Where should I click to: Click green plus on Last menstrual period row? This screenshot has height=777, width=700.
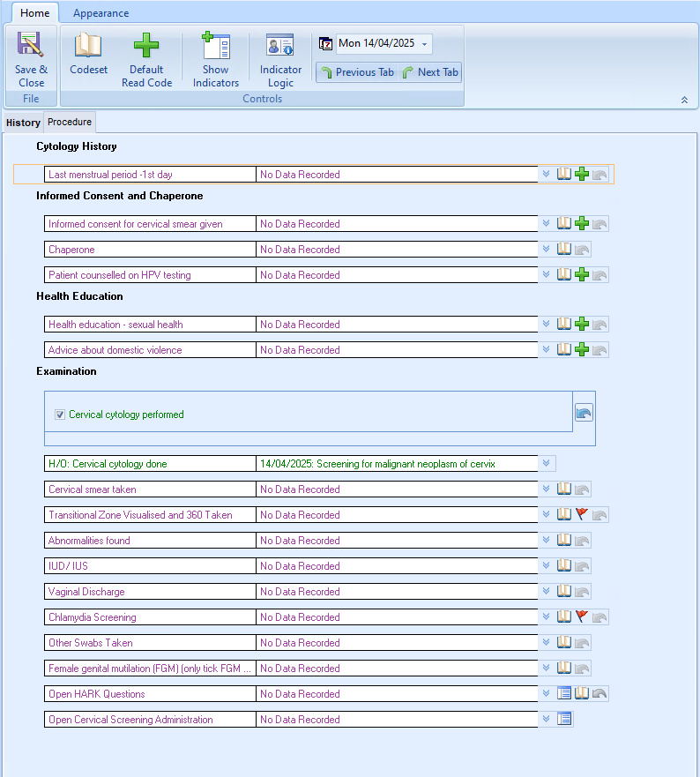coord(582,174)
